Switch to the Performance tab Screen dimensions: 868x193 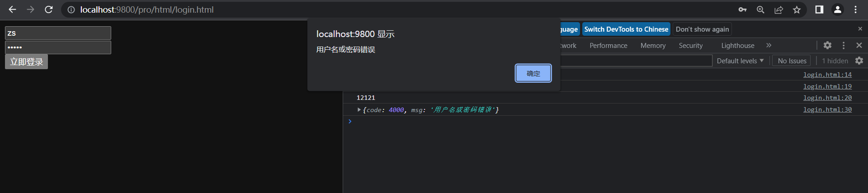point(609,46)
